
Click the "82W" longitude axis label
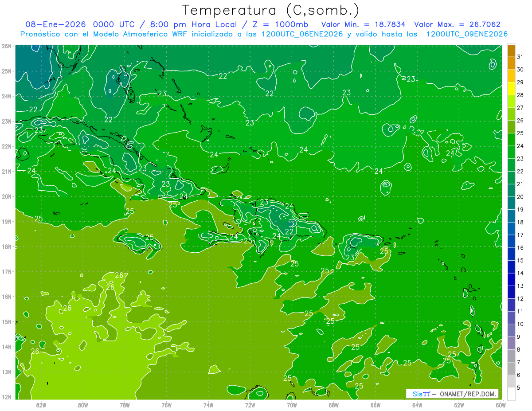coord(41,405)
